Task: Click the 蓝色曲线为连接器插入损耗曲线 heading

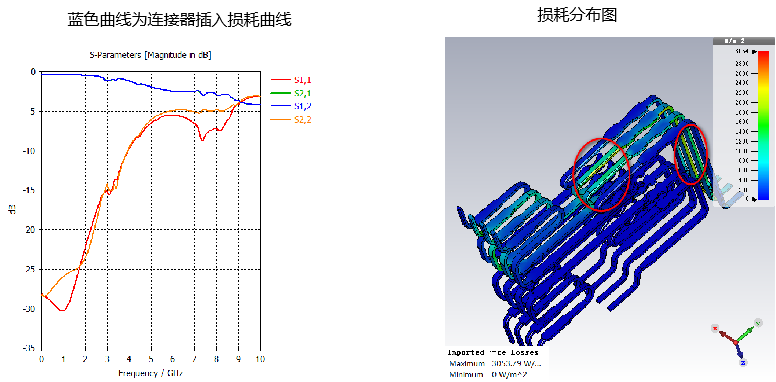Action: click(x=180, y=20)
